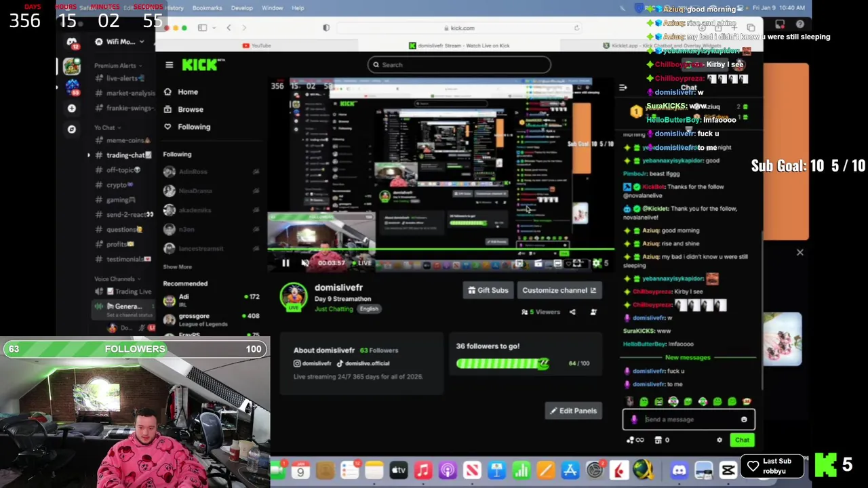Open Discord direct messages home icon

coord(72,43)
